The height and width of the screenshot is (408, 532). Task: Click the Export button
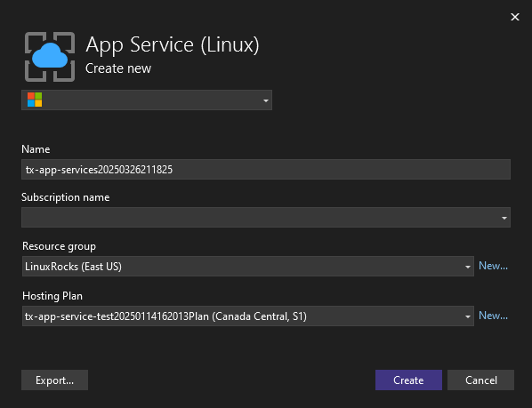pos(54,380)
